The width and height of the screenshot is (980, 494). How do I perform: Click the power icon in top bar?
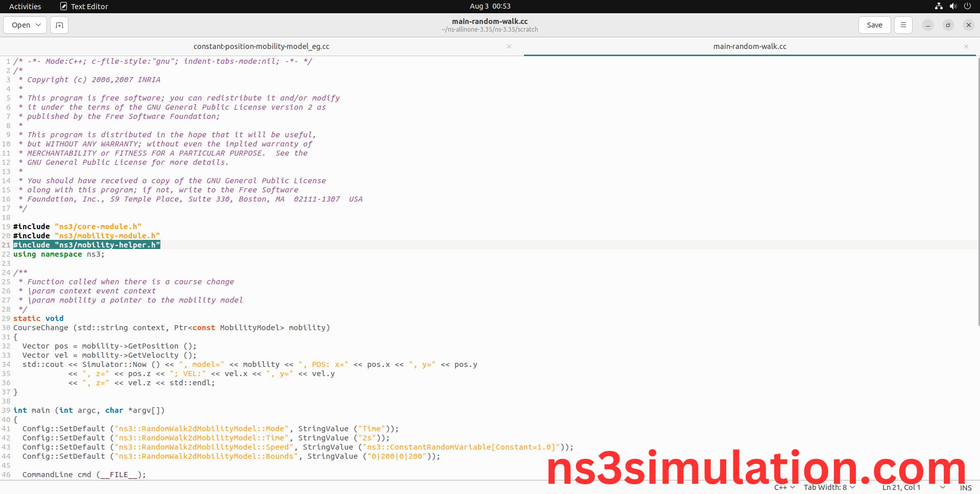[x=967, y=6]
